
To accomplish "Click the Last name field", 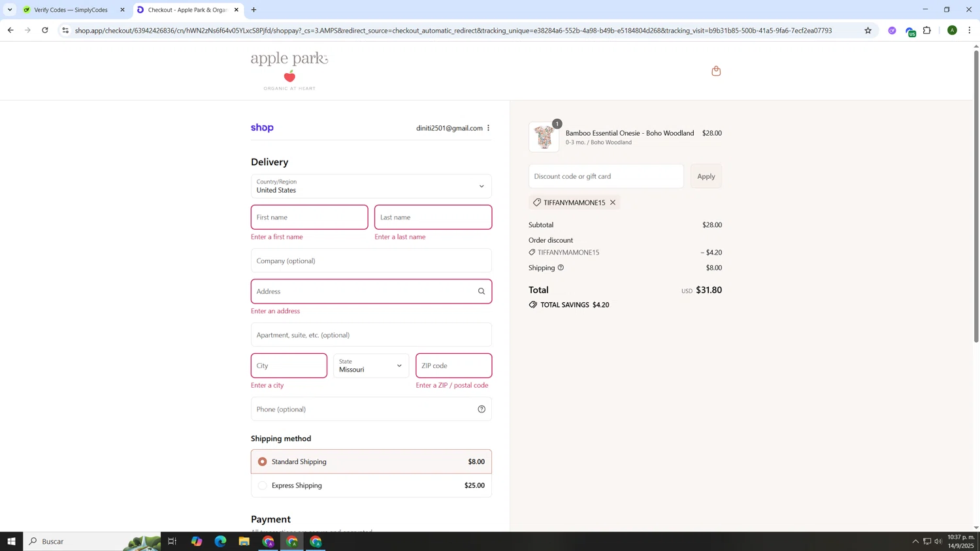I will (433, 217).
